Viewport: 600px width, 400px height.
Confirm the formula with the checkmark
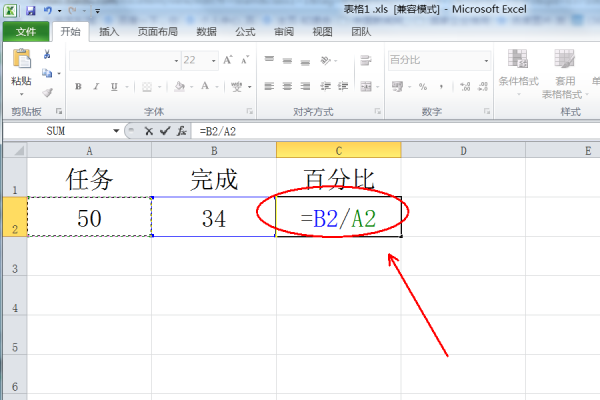pos(165,131)
